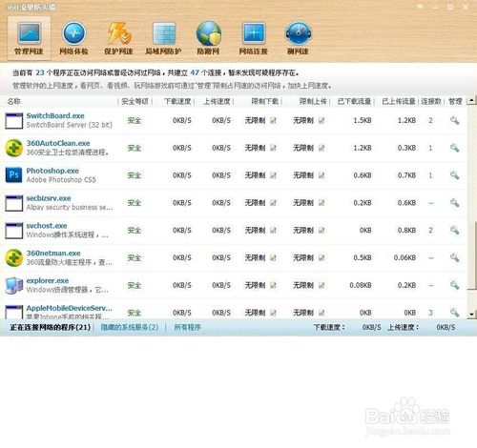477x448 pixels.
Task: Click manage magnifier for svchost.exe
Action: click(454, 230)
